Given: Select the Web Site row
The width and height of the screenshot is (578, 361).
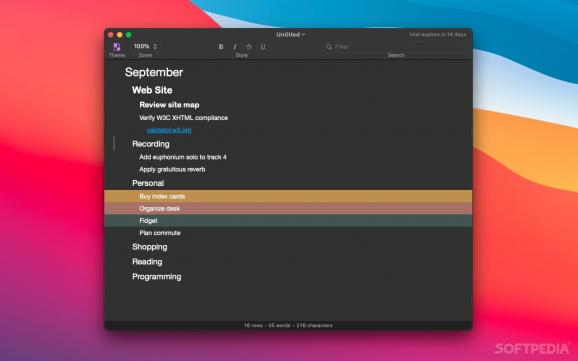Looking at the screenshot, I should 152,90.
